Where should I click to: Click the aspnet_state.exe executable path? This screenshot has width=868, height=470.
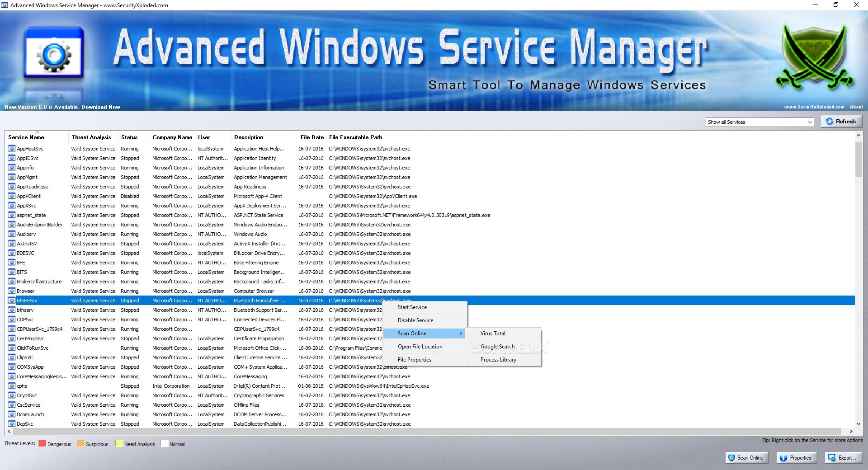coord(409,215)
